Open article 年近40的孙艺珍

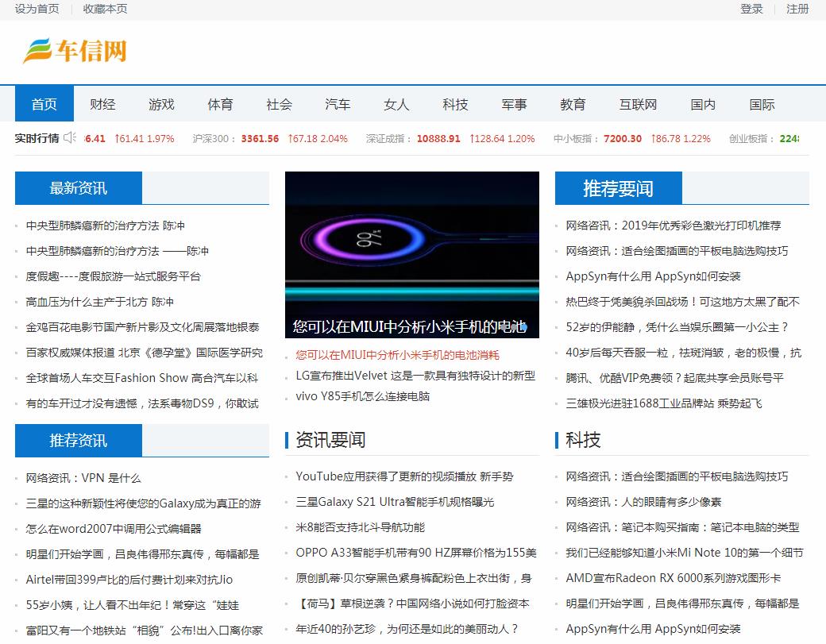coord(407,629)
